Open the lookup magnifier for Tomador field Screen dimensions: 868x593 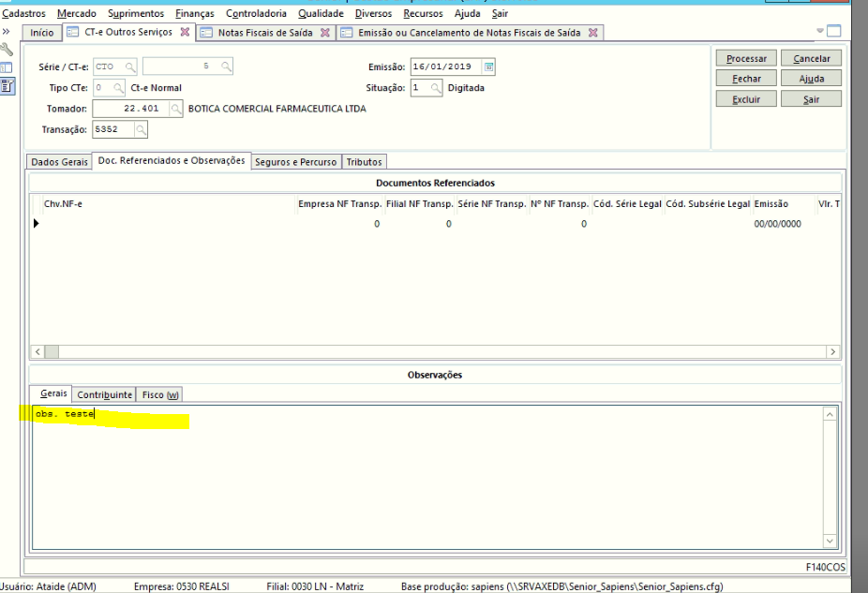pos(175,109)
